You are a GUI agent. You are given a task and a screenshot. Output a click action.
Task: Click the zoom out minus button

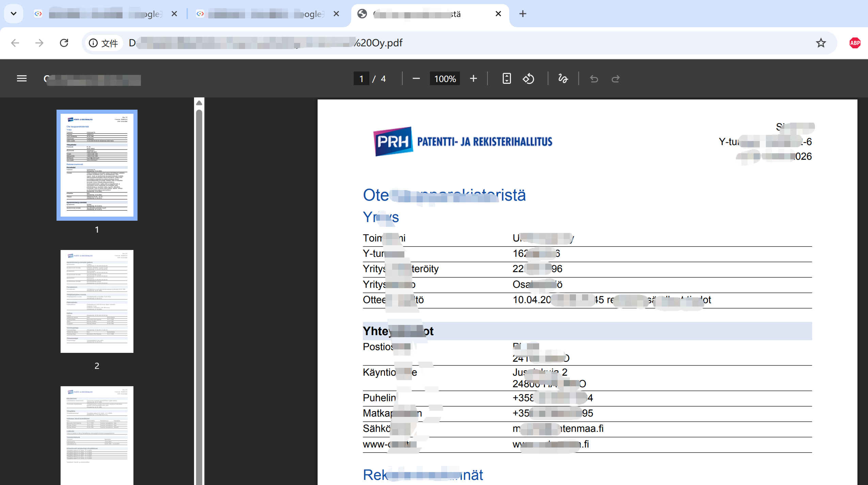(x=416, y=79)
